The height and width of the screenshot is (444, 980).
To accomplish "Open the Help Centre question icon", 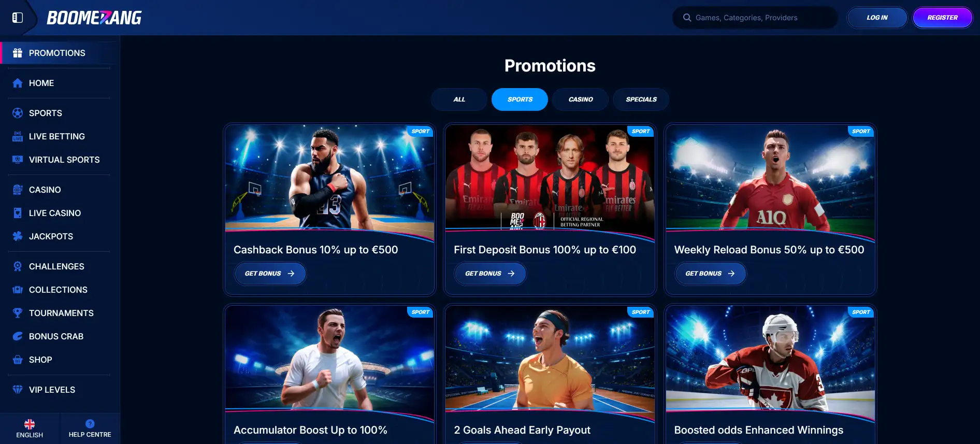I will [x=90, y=423].
